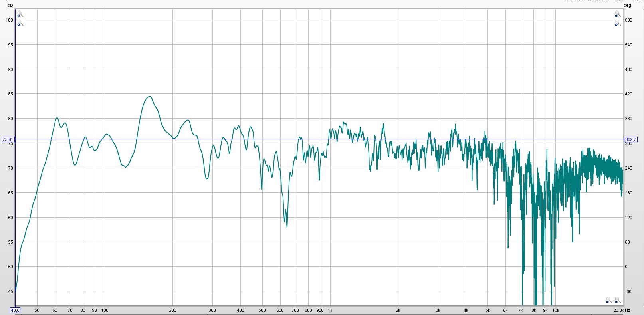
Task: Select the 10k frequency axis label
Action: [555, 310]
